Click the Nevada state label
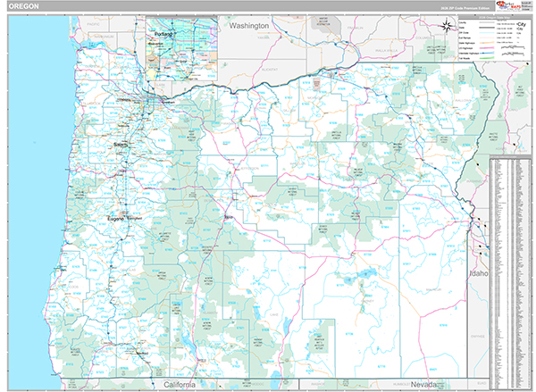 click(x=423, y=384)
